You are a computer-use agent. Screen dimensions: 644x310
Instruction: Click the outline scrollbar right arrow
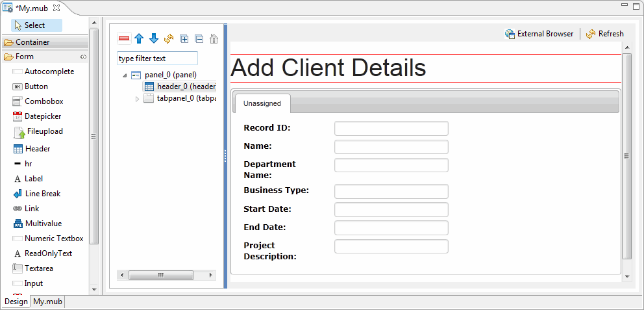click(211, 275)
